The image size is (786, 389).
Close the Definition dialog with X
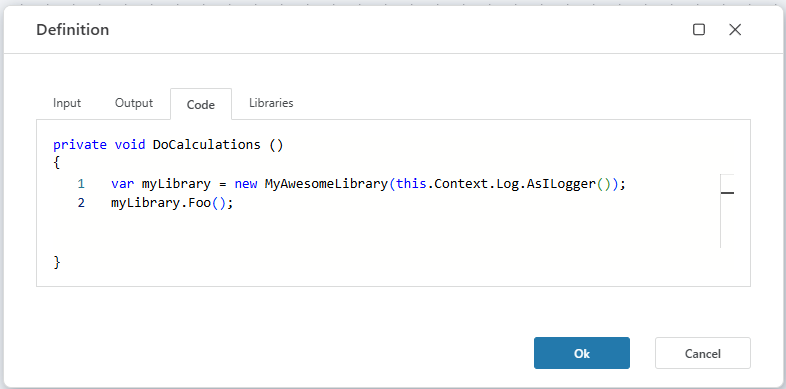pos(735,30)
